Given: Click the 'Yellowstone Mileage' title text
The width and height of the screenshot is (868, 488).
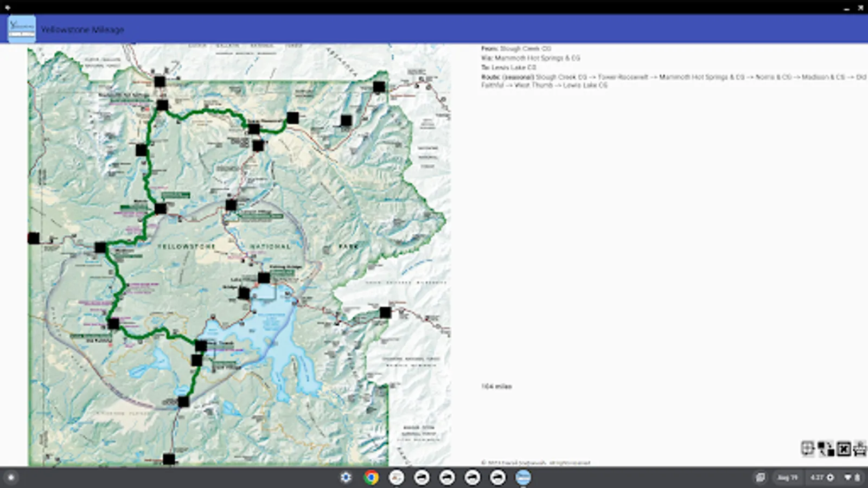Looking at the screenshot, I should [82, 29].
